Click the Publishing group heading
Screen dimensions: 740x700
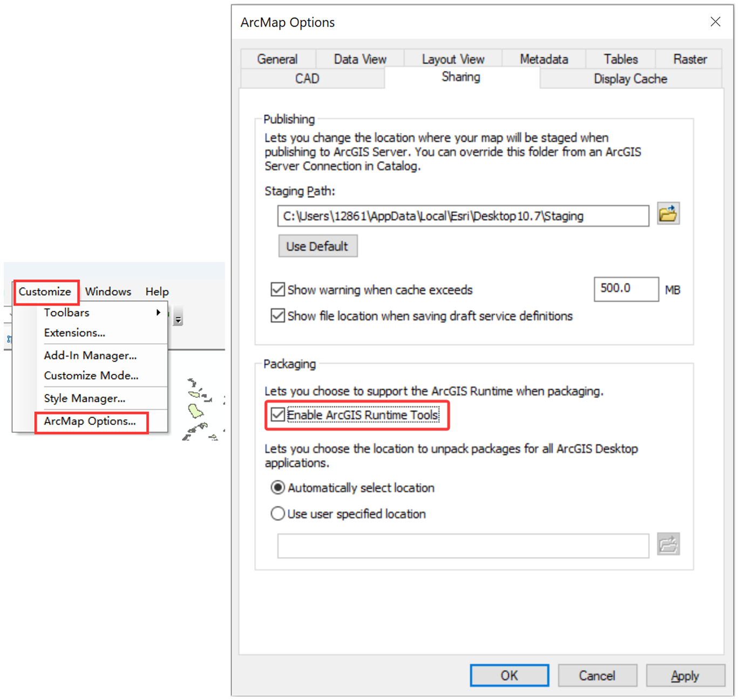289,119
